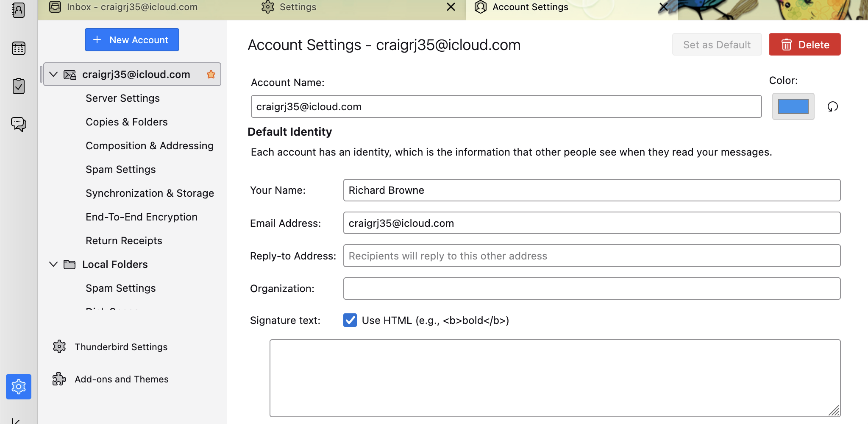Switch to the Inbox tab
Image resolution: width=868 pixels, height=424 pixels.
tap(131, 7)
